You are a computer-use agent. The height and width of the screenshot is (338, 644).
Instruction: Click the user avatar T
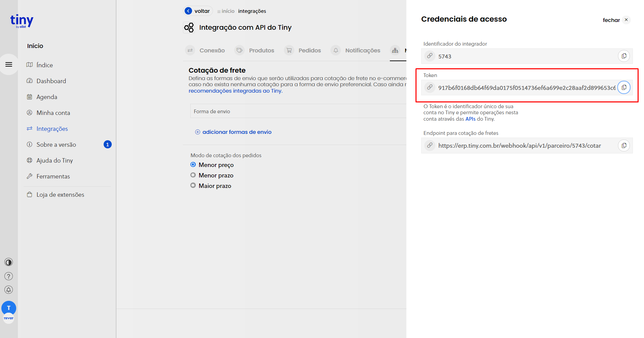[x=9, y=308]
